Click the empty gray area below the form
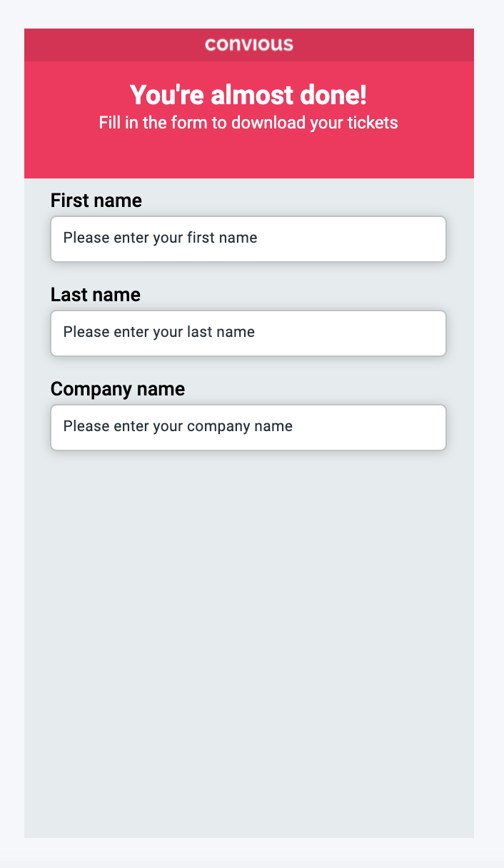504x868 pixels. 248,642
